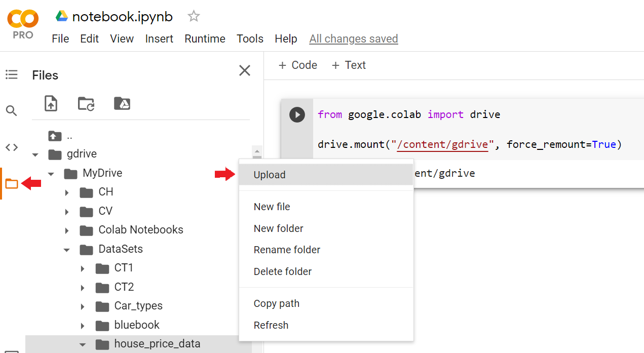Add a new code cell
Image resolution: width=644 pixels, height=353 pixels.
[297, 65]
